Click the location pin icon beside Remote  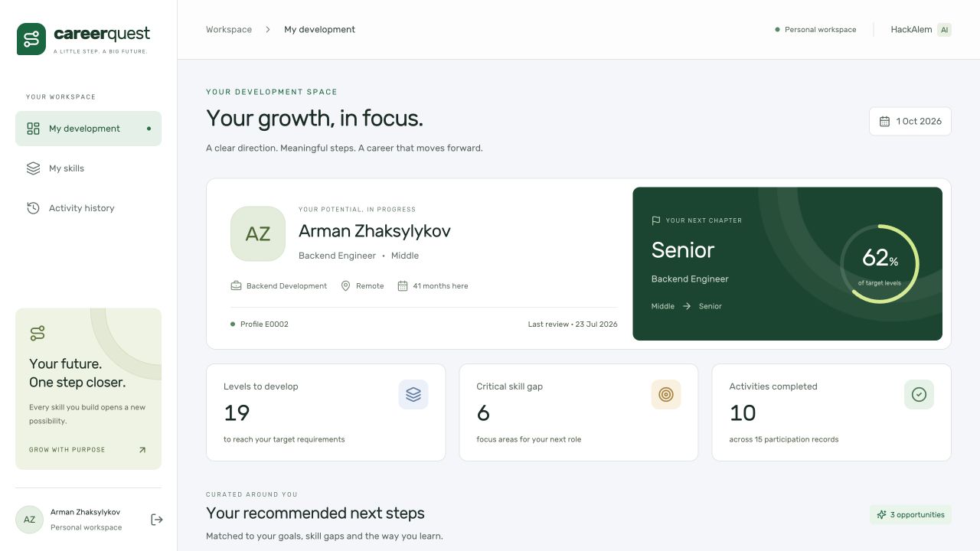point(345,285)
